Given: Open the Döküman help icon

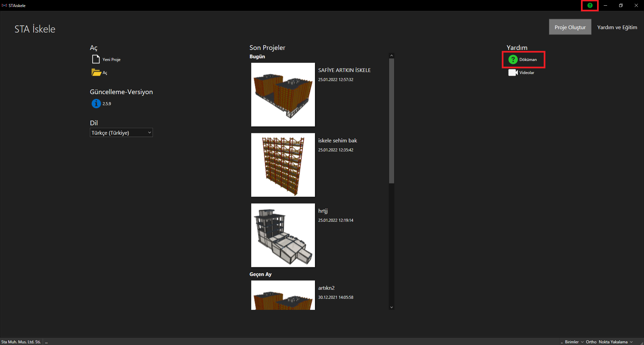Looking at the screenshot, I should pos(513,60).
